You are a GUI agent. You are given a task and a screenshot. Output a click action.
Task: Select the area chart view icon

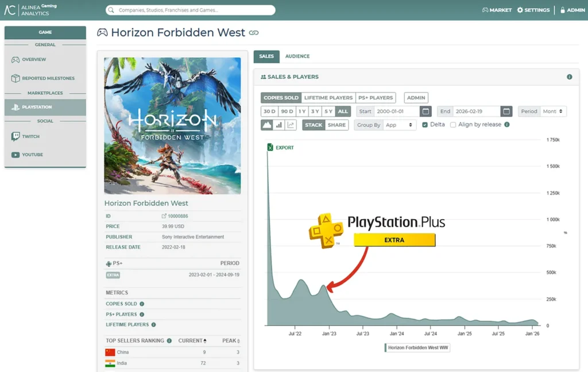pyautogui.click(x=266, y=125)
